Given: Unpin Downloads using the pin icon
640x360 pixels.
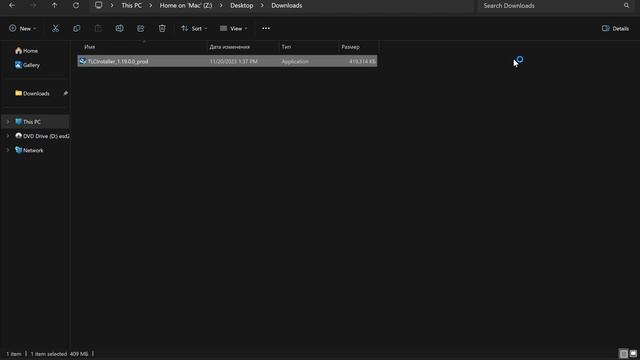Looking at the screenshot, I should pyautogui.click(x=65, y=93).
